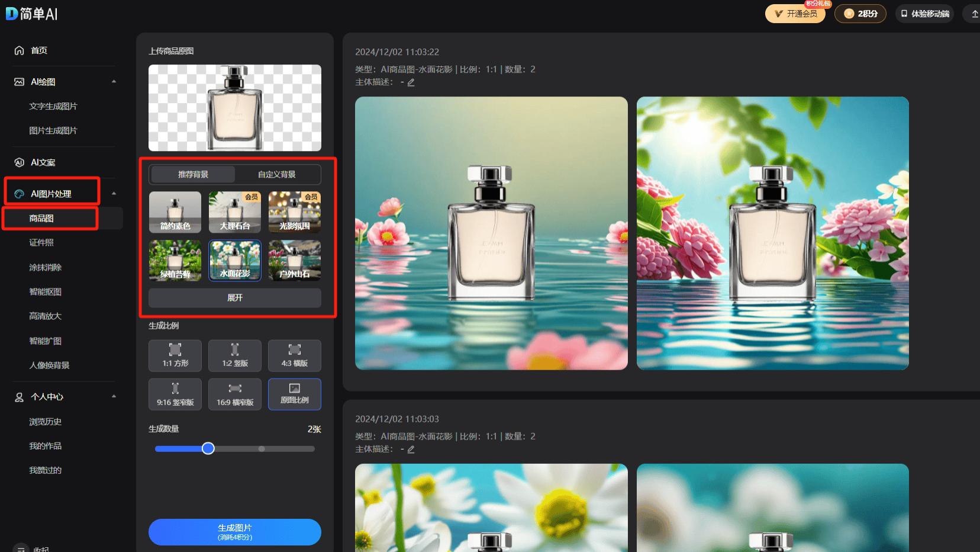Open 智能抠图 in sidebar
The image size is (980, 552).
46,292
